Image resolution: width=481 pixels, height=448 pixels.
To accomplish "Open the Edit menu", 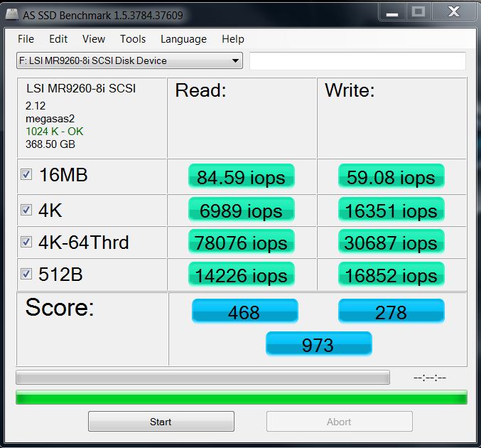I will [x=58, y=39].
